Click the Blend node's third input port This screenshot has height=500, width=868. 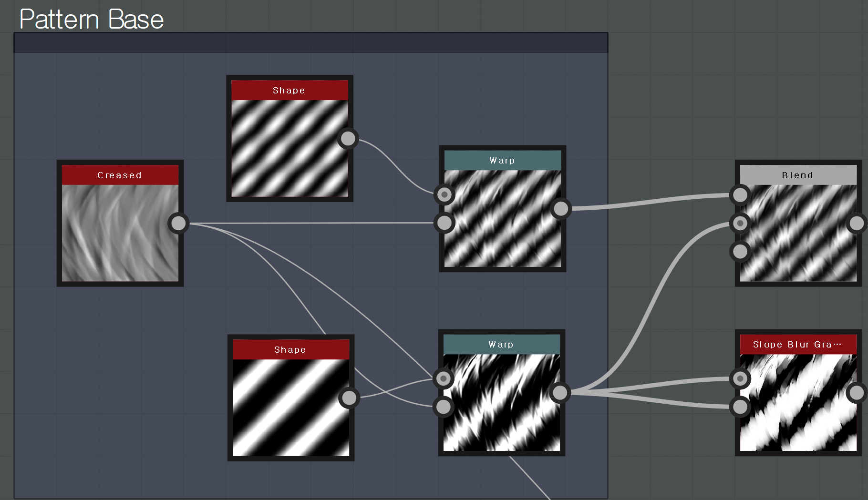pyautogui.click(x=740, y=251)
